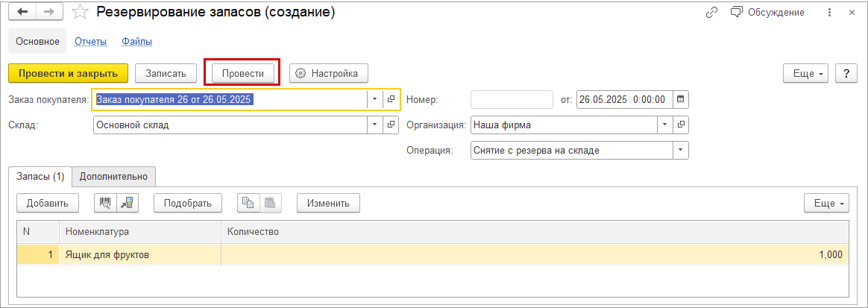Expand the Склад dropdown list
This screenshot has width=868, height=308.
coord(374,125)
